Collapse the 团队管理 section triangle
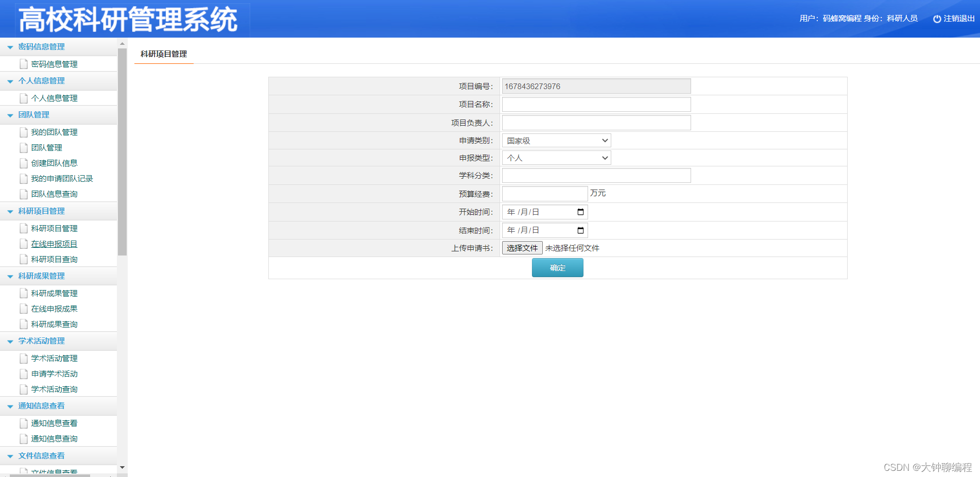 point(10,115)
